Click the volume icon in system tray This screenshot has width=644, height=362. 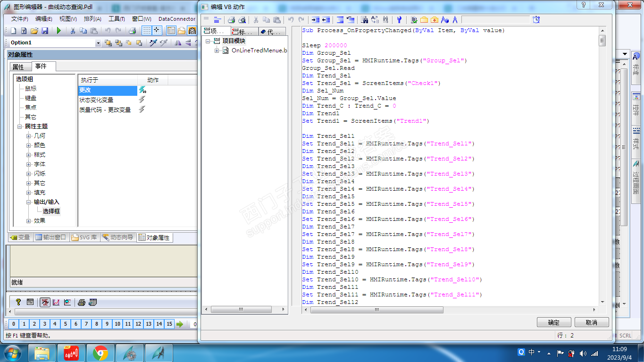tap(584, 353)
